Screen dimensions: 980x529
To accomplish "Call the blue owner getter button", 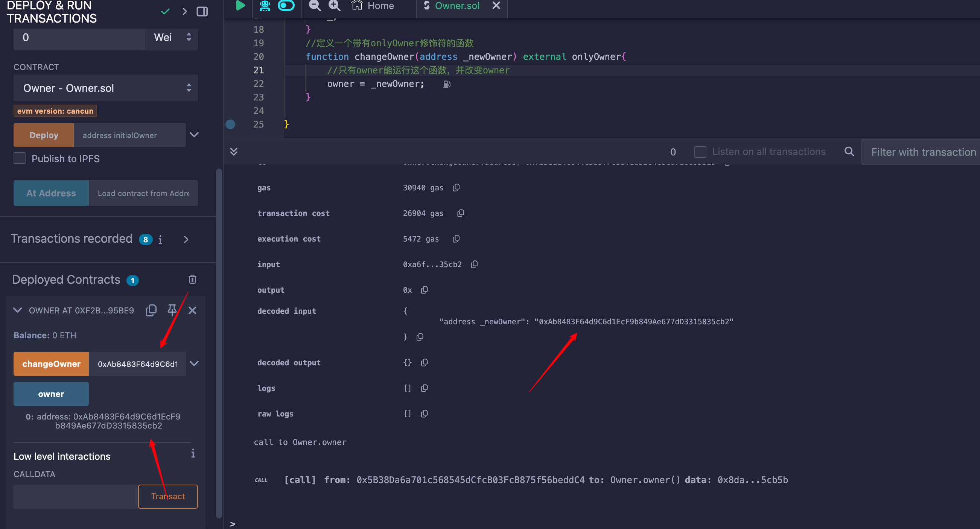I will (x=51, y=394).
